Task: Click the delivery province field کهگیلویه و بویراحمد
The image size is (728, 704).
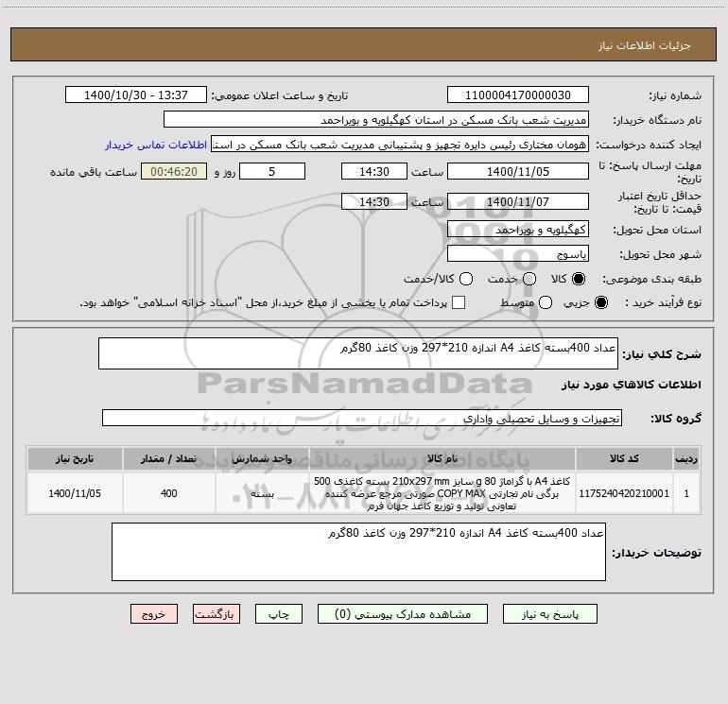Action: 518,229
